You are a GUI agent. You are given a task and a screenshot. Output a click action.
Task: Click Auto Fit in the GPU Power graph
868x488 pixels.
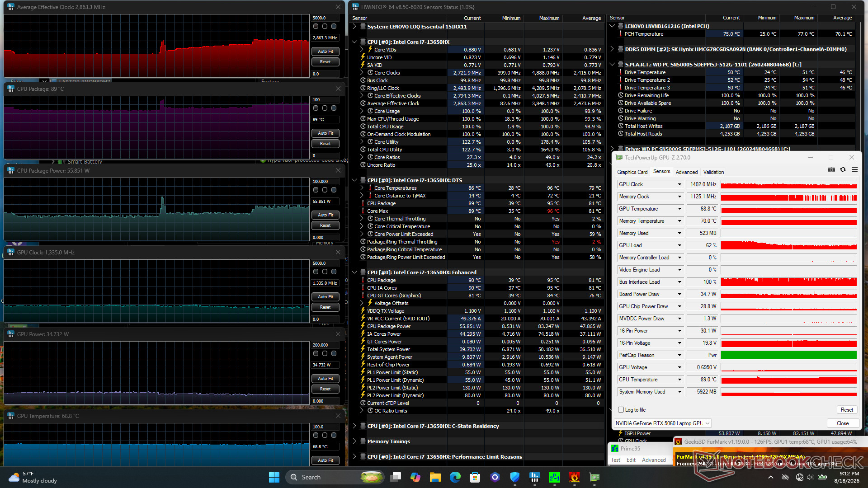[x=325, y=379]
